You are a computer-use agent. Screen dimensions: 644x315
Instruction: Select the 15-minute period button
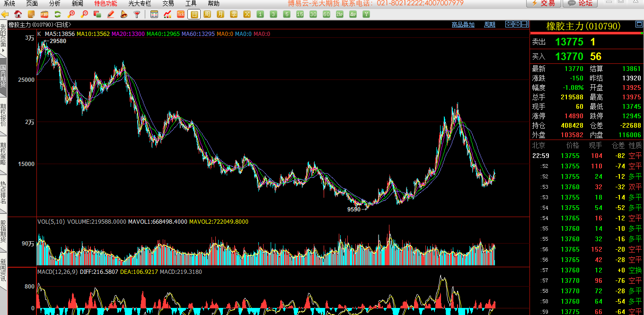(x=300, y=14)
